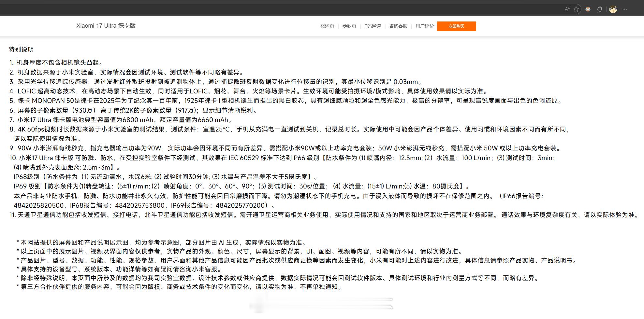
Task: Open the goggles-face extension icon in the toolbar
Action: pos(588,9)
